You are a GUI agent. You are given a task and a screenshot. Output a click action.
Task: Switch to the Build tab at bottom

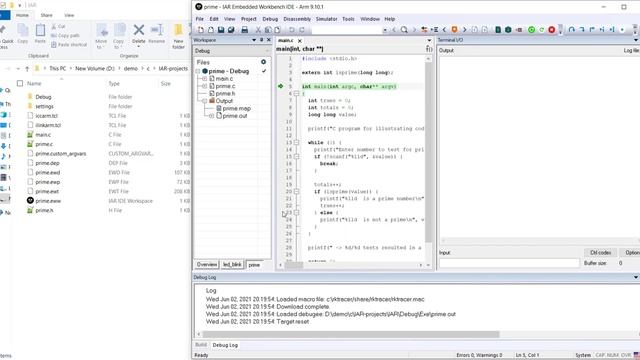tap(201, 345)
